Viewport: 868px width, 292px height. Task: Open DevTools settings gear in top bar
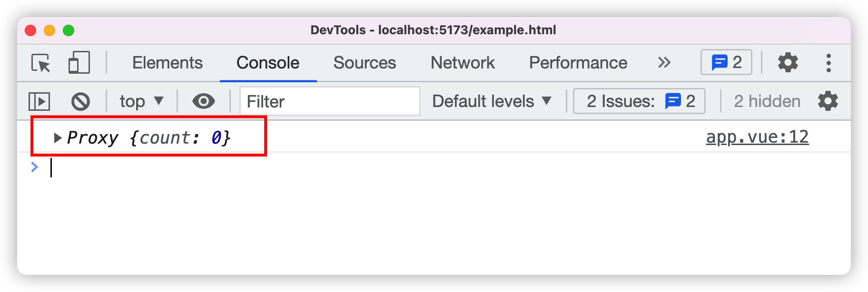(788, 63)
